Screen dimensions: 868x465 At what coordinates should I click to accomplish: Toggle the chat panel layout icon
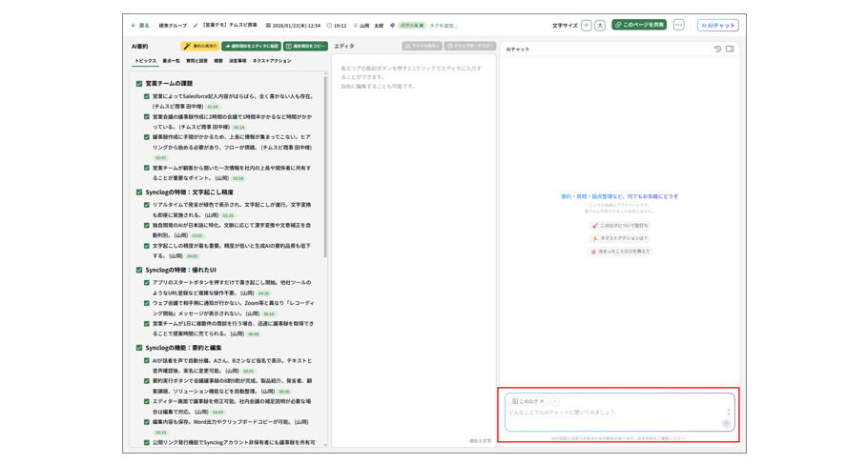click(730, 49)
